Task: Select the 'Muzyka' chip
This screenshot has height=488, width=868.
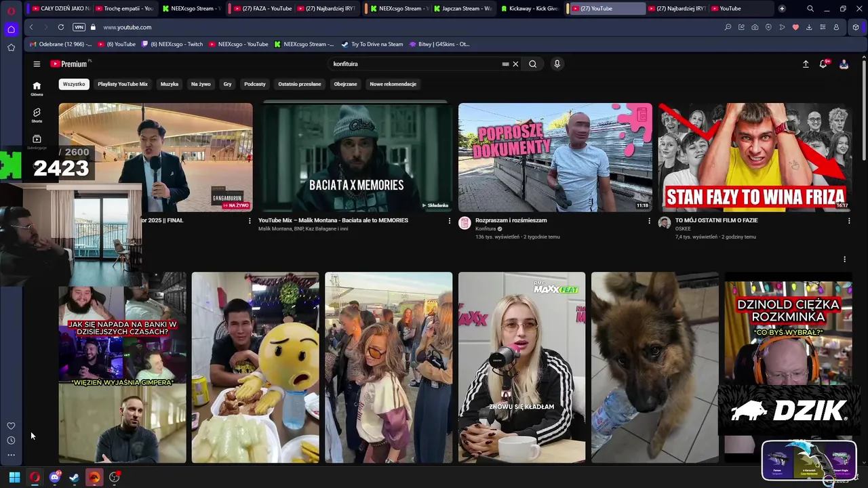Action: click(170, 84)
